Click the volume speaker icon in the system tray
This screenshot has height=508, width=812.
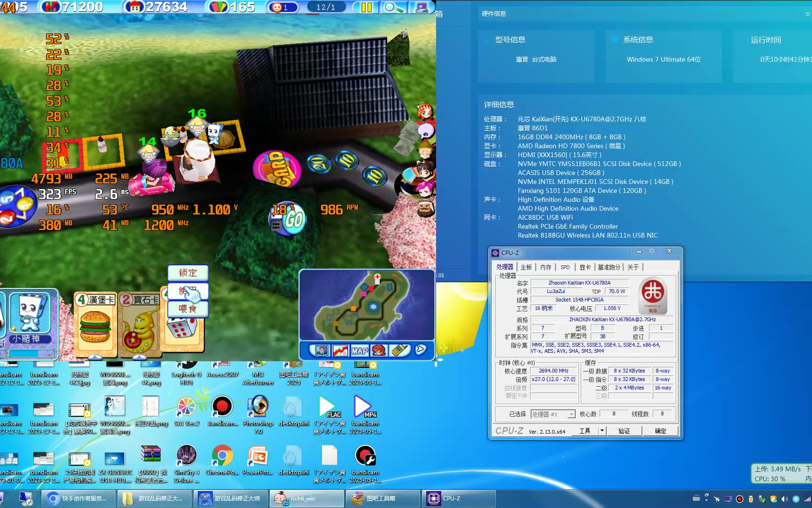(784, 499)
